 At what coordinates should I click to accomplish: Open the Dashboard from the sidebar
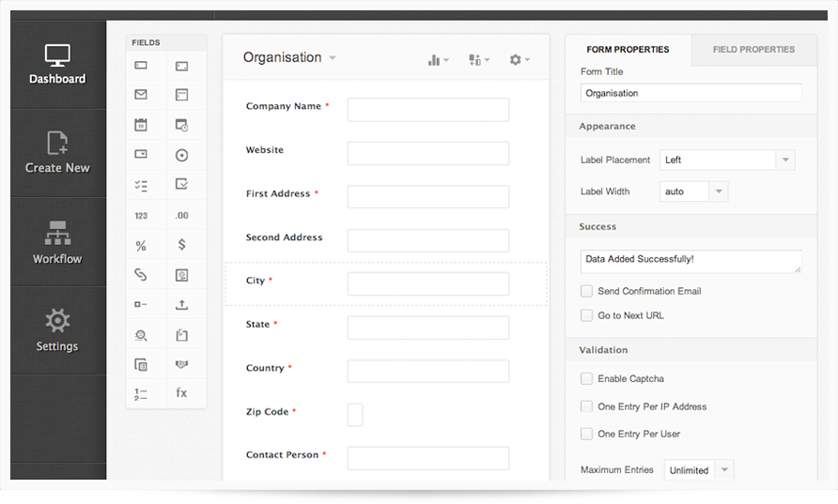coord(57,65)
